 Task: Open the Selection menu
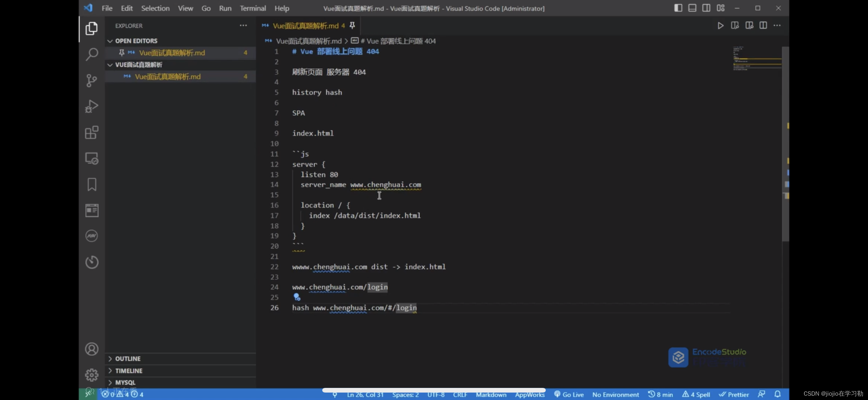(155, 8)
